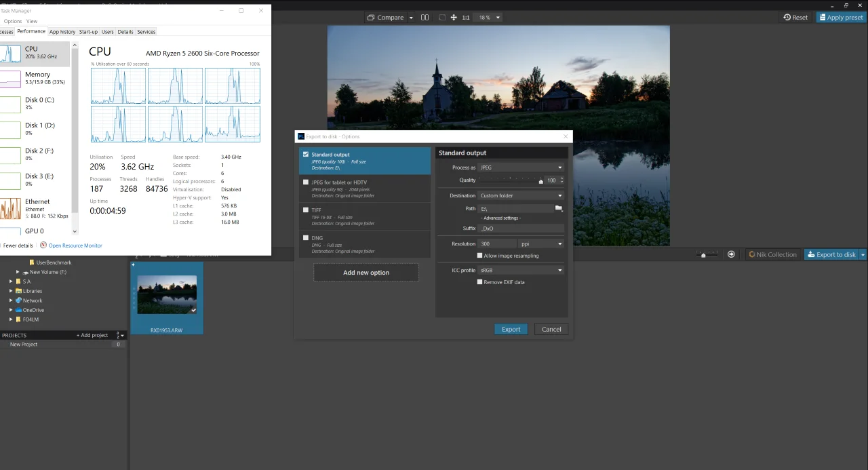This screenshot has width=868, height=470.
Task: Open the Apply preset button
Action: (841, 18)
